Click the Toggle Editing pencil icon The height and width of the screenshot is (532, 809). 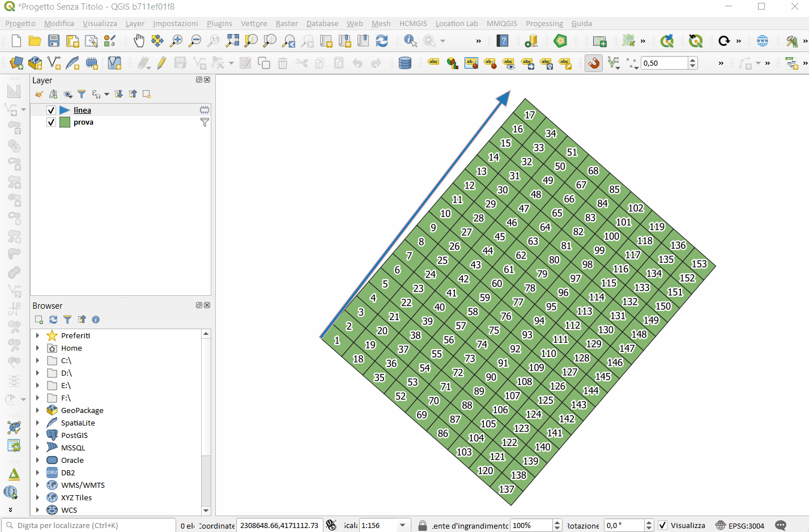tap(161, 63)
